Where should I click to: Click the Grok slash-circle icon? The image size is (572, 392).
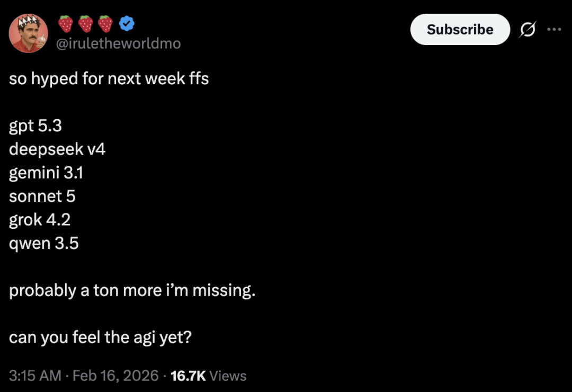[527, 30]
